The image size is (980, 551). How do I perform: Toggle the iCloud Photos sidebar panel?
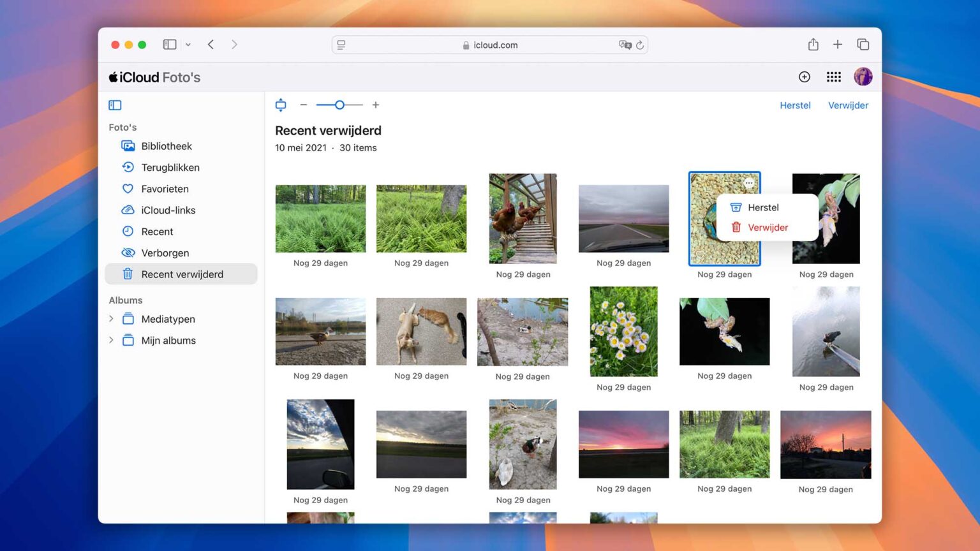click(115, 105)
